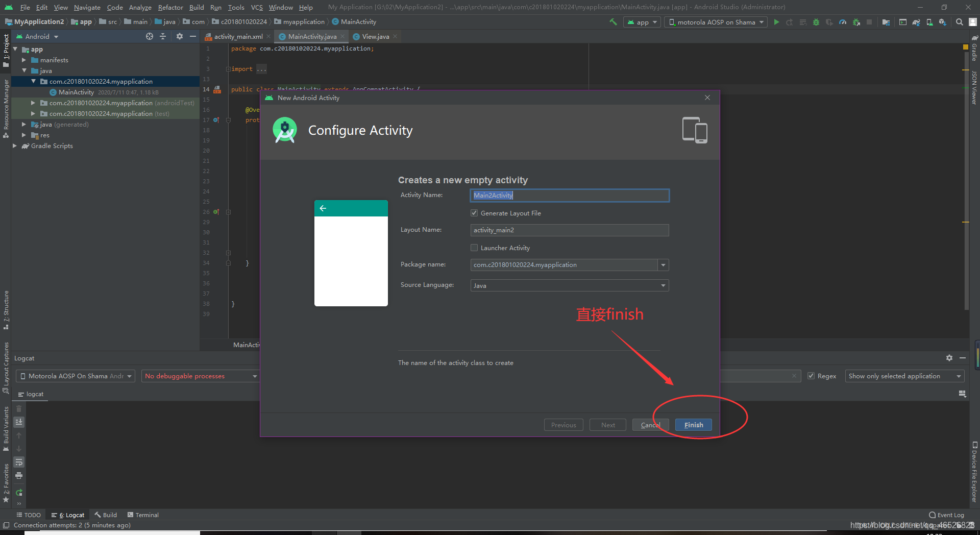Click the Scroll to End icon in Logcat
The image size is (980, 535).
[x=19, y=422]
